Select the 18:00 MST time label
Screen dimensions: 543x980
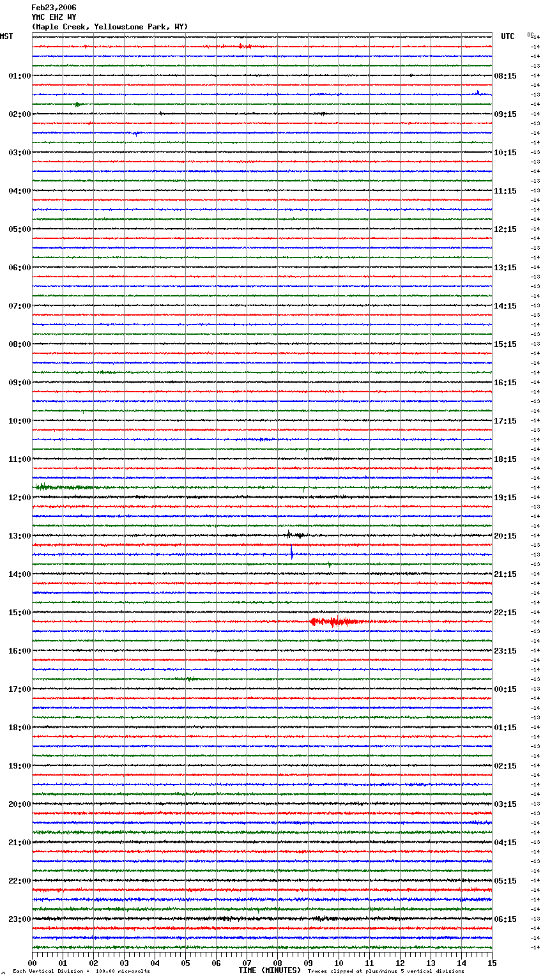[x=20, y=728]
